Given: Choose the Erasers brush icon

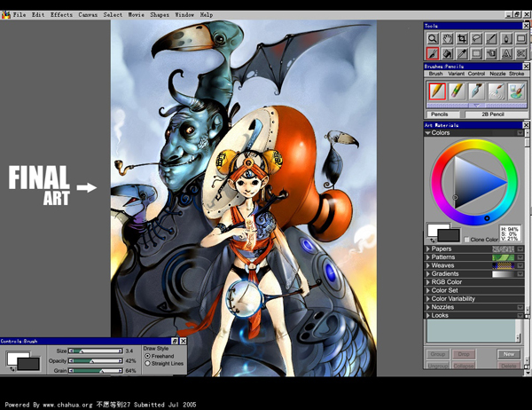Looking at the screenshot, I should pos(457,91).
